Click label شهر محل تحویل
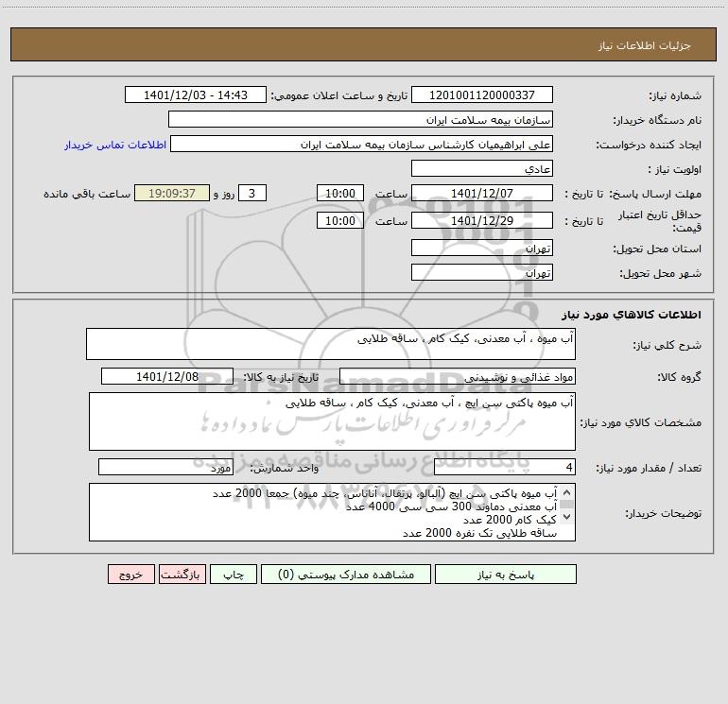The width and height of the screenshot is (728, 704). tap(660, 274)
